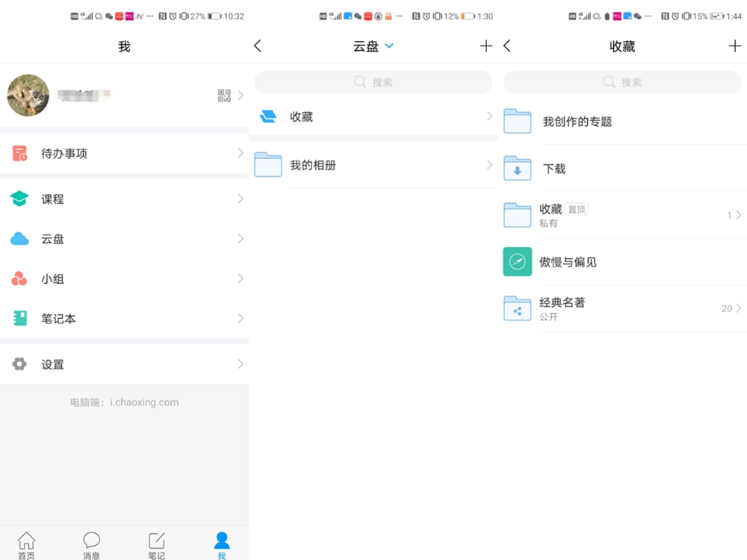Expand 经典名著 folder chevron showing 20

(x=738, y=308)
